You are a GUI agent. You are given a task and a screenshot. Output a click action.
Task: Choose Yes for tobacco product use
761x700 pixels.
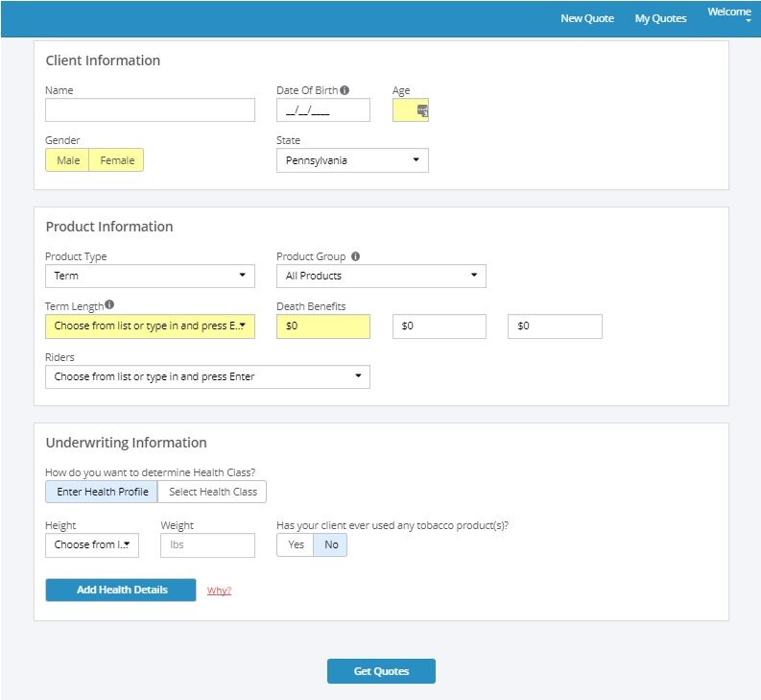point(296,544)
